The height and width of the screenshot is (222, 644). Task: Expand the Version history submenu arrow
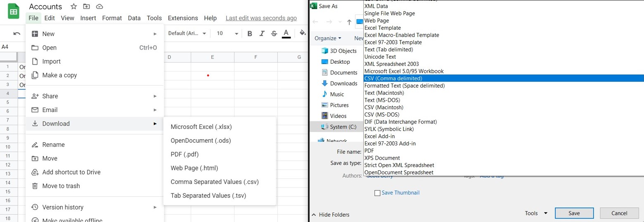155,207
